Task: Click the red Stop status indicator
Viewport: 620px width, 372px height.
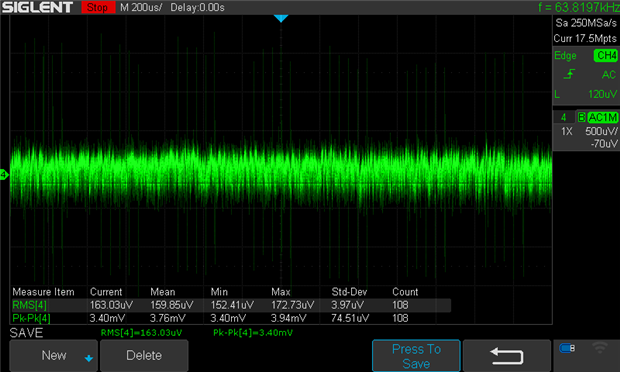Action: pos(98,7)
